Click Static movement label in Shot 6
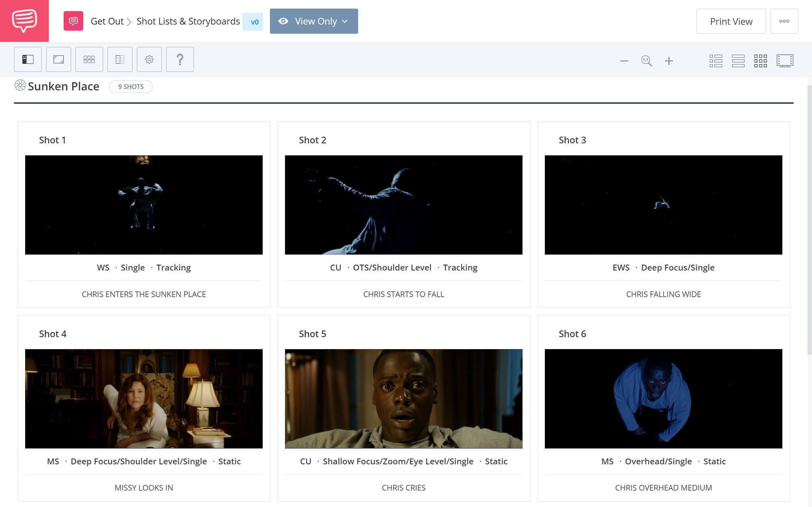The height and width of the screenshot is (507, 812). pyautogui.click(x=715, y=462)
